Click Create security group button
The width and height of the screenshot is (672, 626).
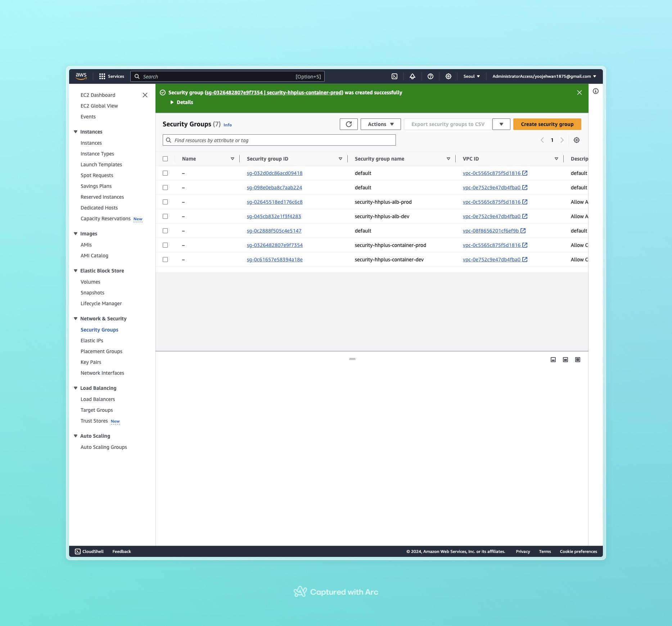[x=547, y=124]
